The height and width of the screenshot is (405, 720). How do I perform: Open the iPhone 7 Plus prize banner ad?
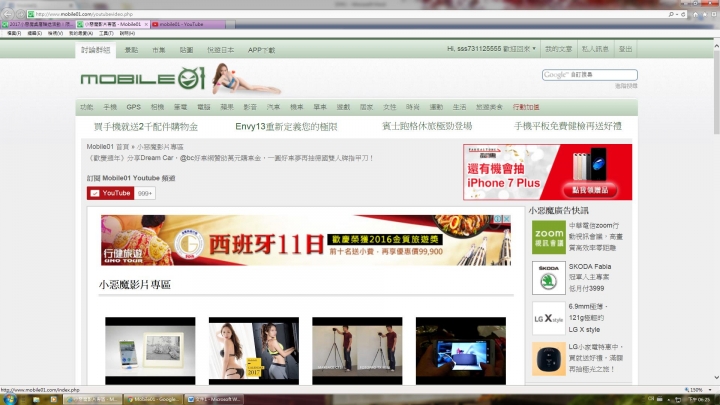(547, 172)
